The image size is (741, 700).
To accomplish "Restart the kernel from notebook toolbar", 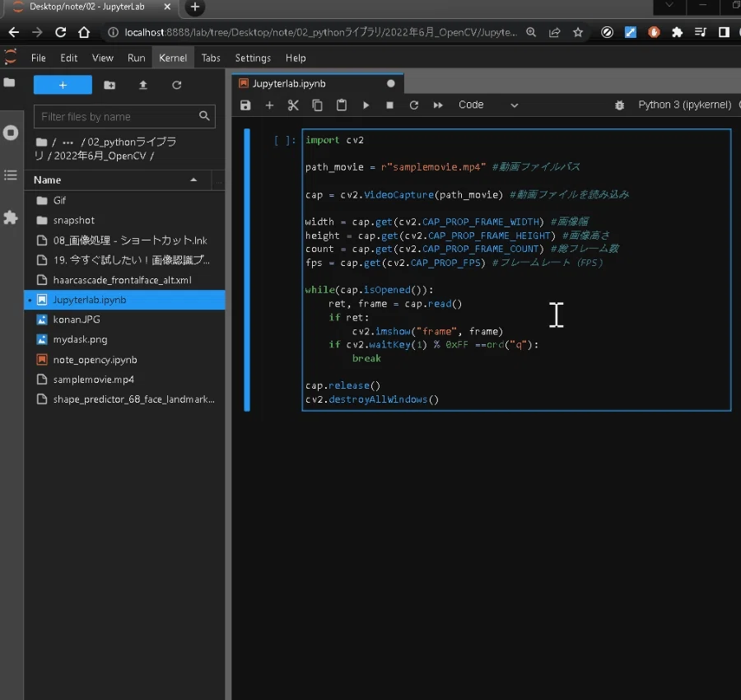I will 414,105.
